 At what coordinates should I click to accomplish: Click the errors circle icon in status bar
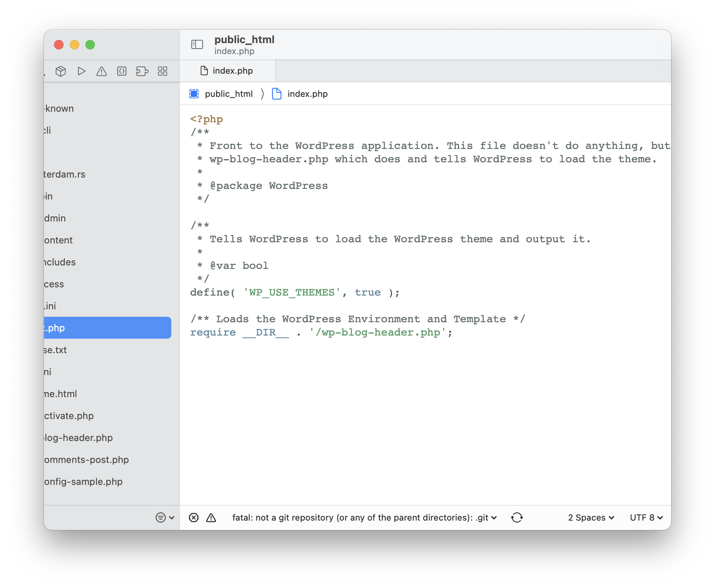point(194,517)
